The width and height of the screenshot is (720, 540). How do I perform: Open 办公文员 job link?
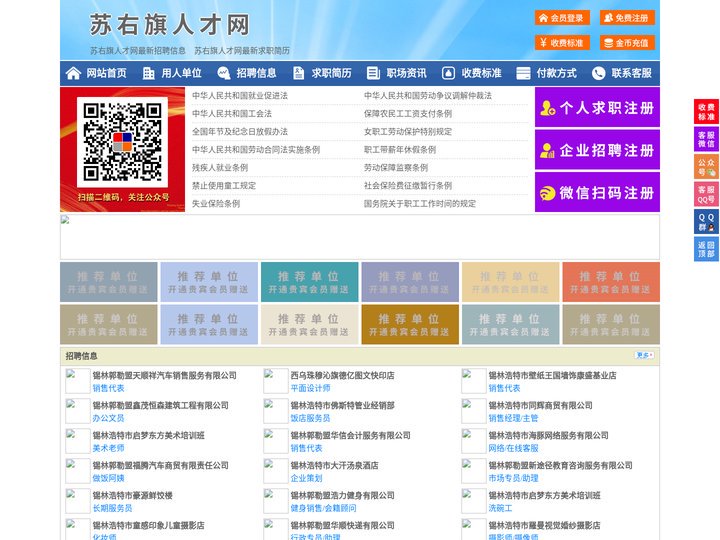click(x=108, y=418)
